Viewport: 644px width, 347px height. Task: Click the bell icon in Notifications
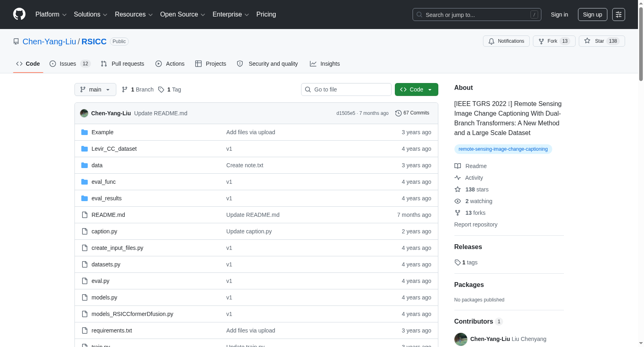[x=491, y=41]
